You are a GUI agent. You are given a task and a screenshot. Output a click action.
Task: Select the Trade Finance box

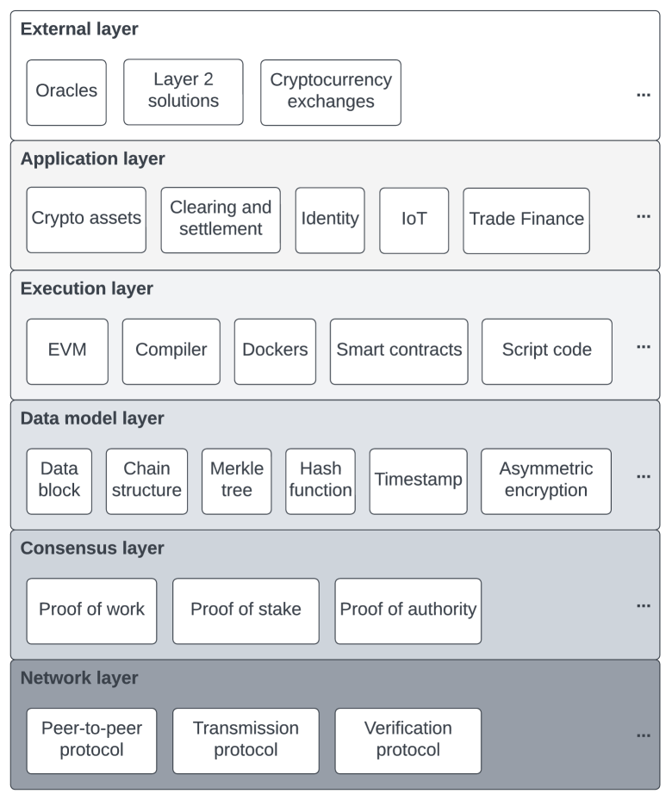pyautogui.click(x=526, y=220)
